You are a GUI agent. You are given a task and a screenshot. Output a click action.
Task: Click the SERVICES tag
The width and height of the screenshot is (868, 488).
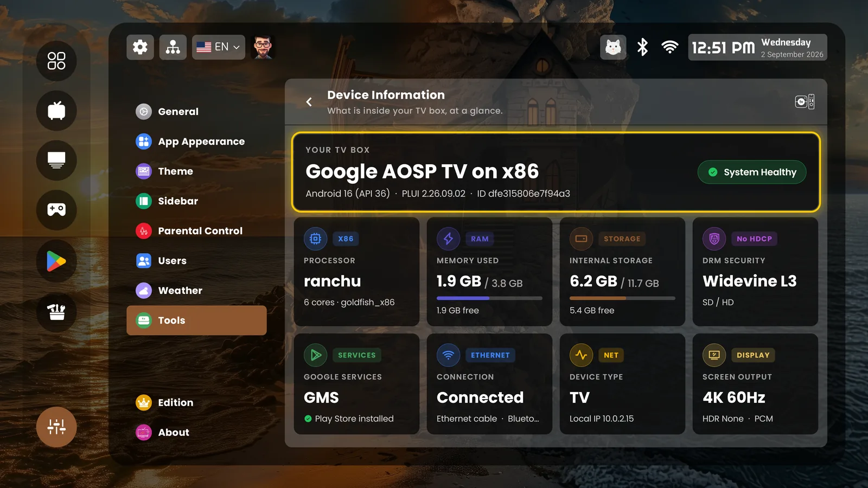click(357, 355)
